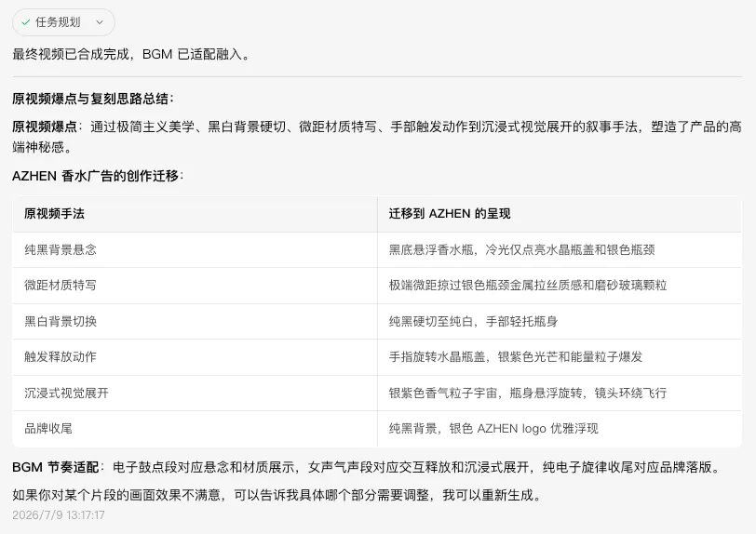Image resolution: width=756 pixels, height=534 pixels.
Task: Click timestamp 2026/7/9 13:17:17
Action: pos(59,515)
